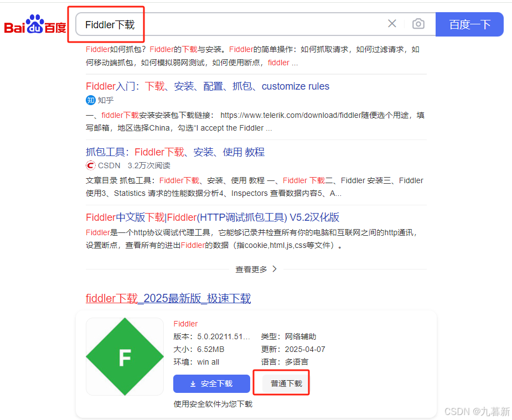Click the red-highlighted 普通下载 button
Viewport: 512px width, 420px height.
281,383
